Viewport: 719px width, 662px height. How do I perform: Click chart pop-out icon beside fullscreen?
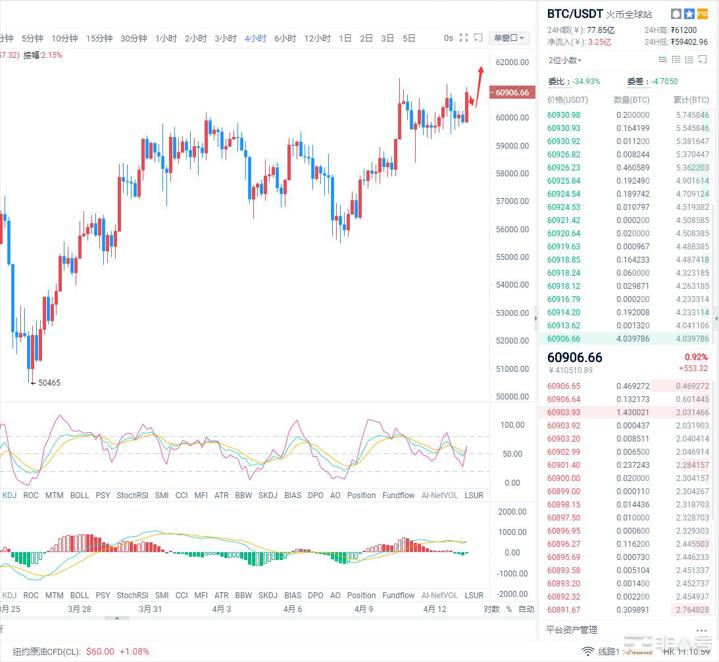pos(478,38)
